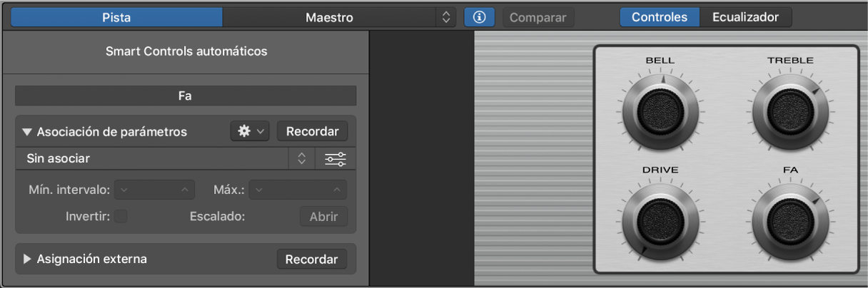
Task: Click the DRIVE knob
Action: pos(660,220)
